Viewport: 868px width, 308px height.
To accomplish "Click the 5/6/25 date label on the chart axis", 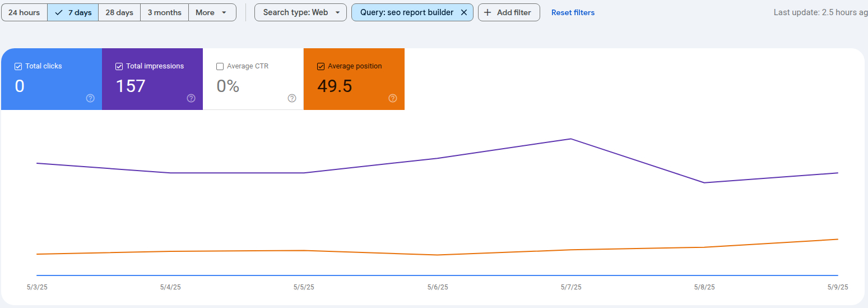I will (438, 287).
